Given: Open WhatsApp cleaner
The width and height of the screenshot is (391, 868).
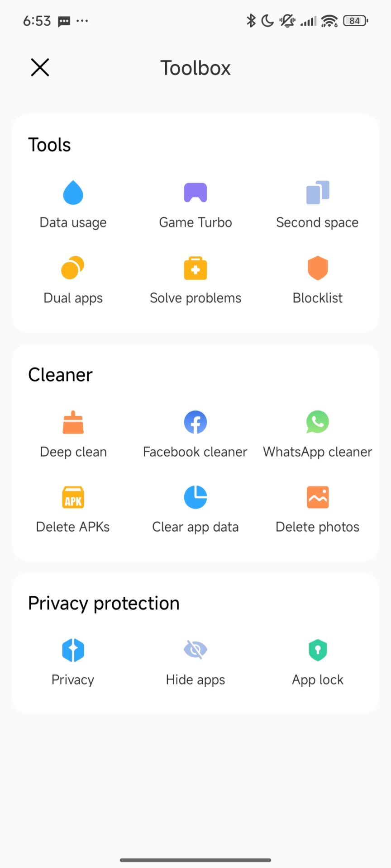Looking at the screenshot, I should [x=318, y=423].
